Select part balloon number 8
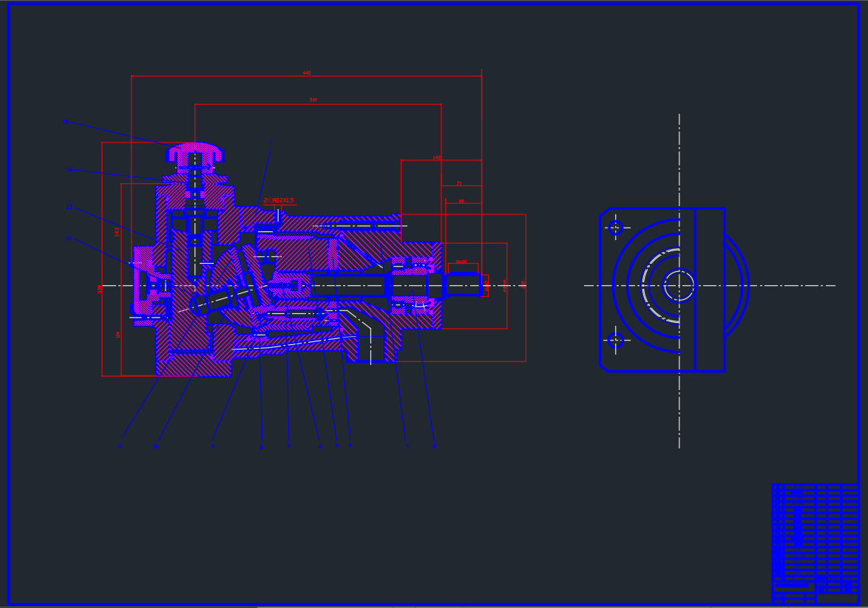Screen dimensions: 868x608 (x=261, y=446)
